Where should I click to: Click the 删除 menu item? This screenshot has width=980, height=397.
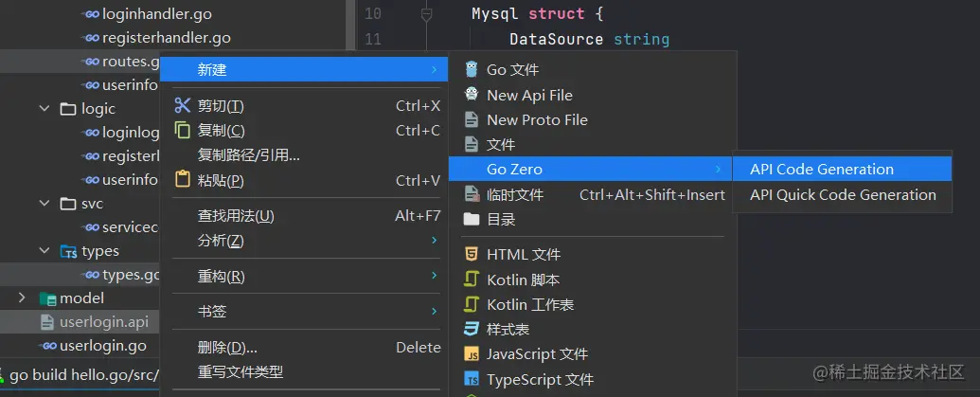click(227, 348)
